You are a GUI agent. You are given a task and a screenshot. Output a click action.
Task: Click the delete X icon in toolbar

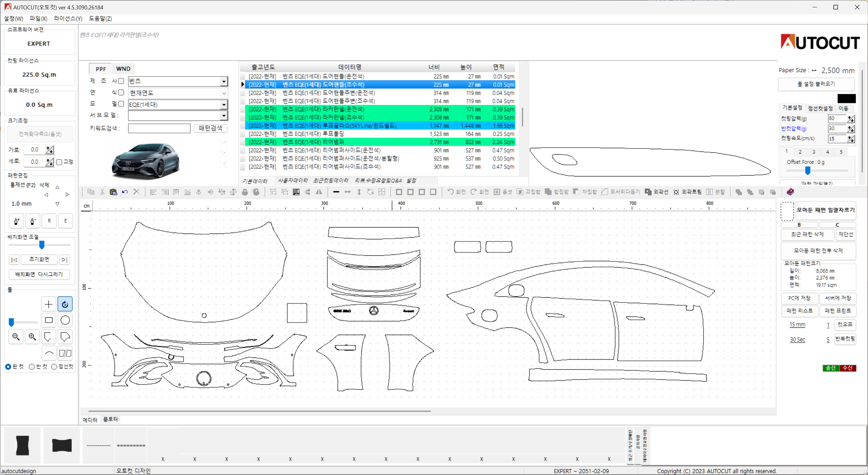coord(136,192)
